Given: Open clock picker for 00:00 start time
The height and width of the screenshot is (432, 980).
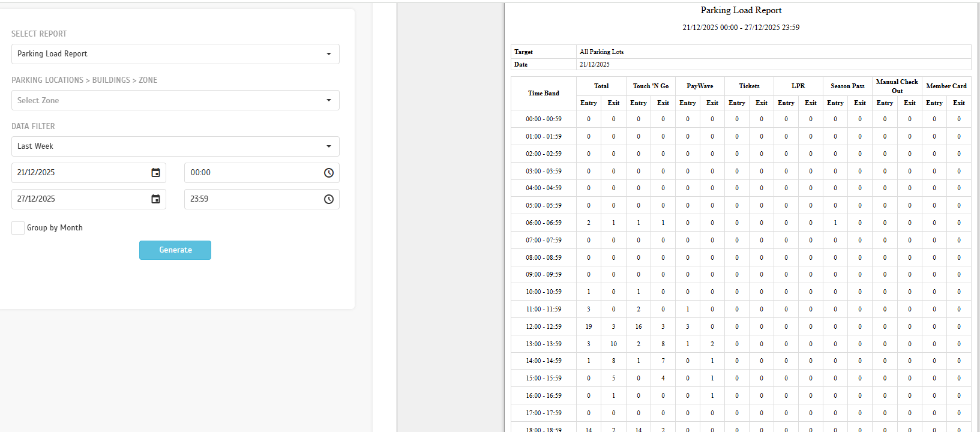Looking at the screenshot, I should pos(328,173).
